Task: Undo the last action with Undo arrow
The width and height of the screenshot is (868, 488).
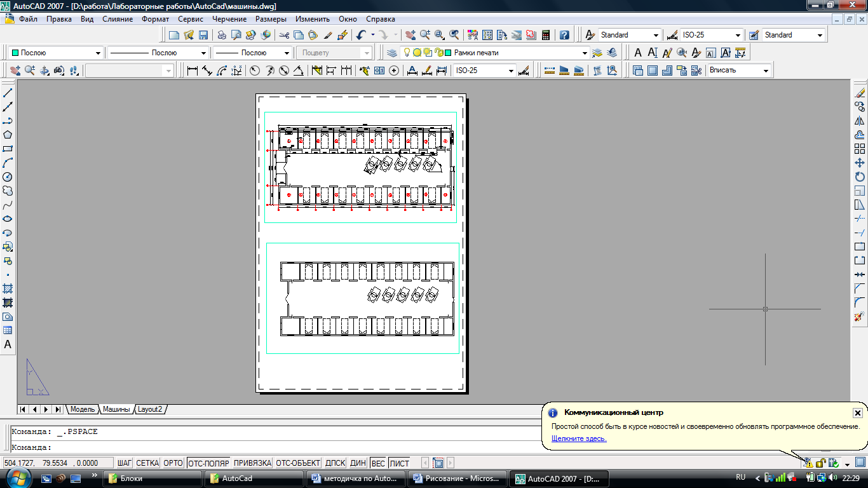Action: pyautogui.click(x=362, y=35)
